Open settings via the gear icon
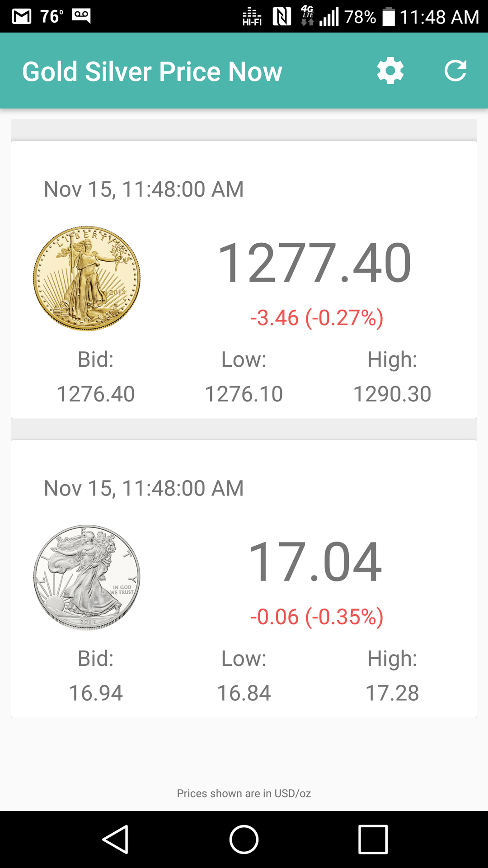Image resolution: width=488 pixels, height=868 pixels. click(x=390, y=71)
